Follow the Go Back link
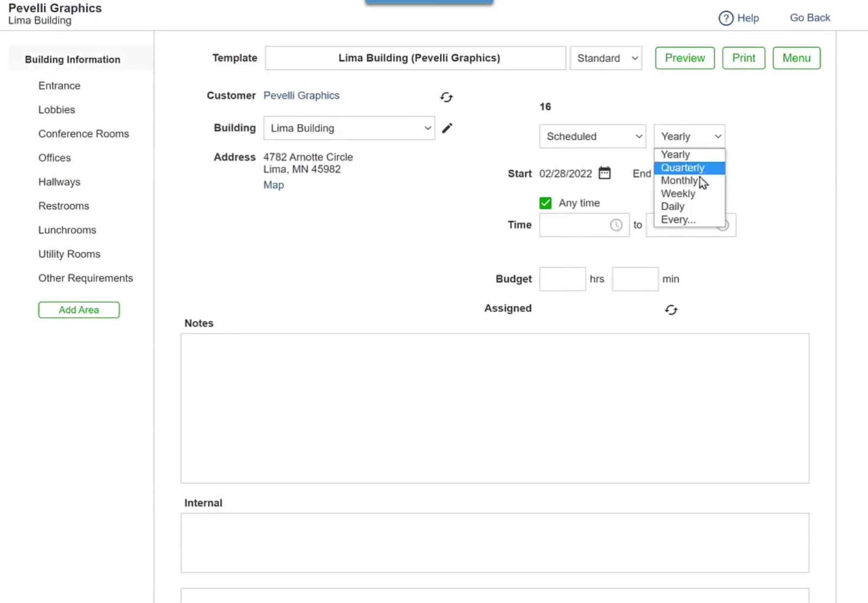Viewport: 868px width, 603px height. (x=810, y=18)
